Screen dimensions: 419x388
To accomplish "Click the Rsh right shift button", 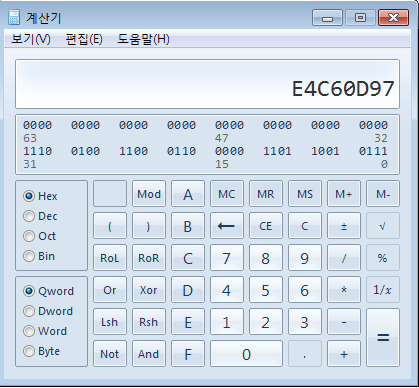I will [149, 322].
